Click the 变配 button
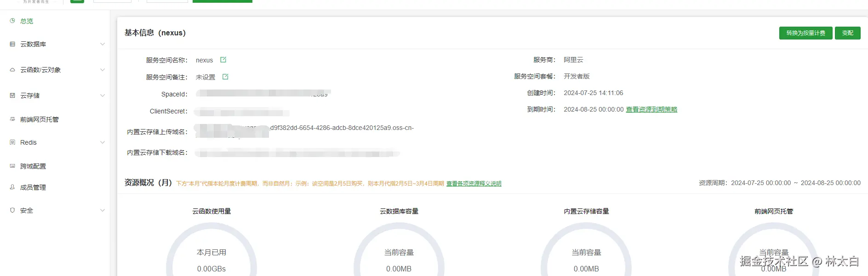Viewport: 868px width, 276px height. pyautogui.click(x=847, y=33)
